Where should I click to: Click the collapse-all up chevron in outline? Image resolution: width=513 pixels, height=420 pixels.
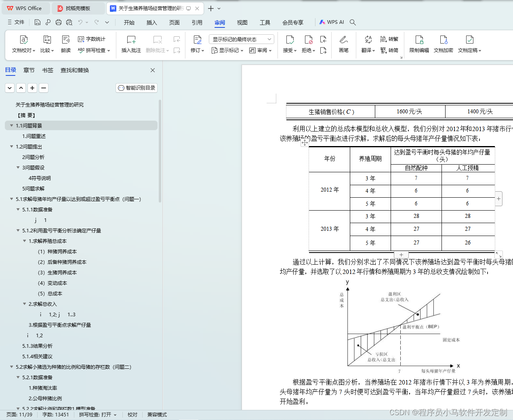pyautogui.click(x=21, y=88)
